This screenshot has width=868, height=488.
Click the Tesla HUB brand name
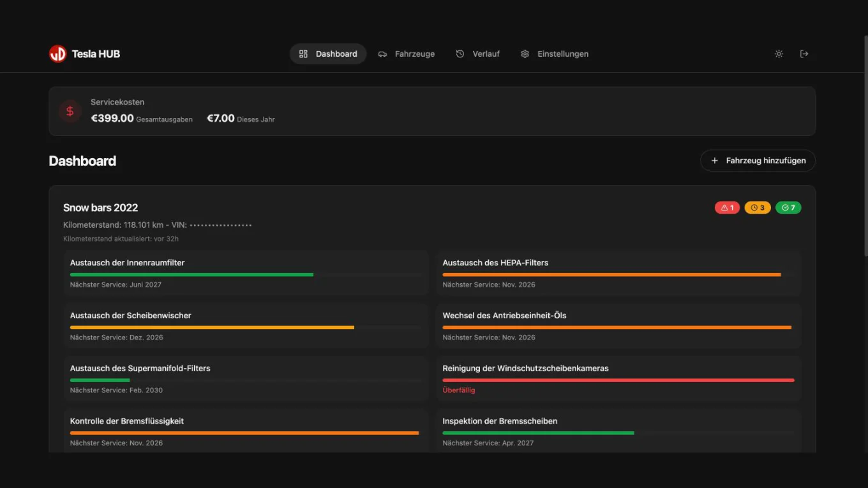coord(96,54)
